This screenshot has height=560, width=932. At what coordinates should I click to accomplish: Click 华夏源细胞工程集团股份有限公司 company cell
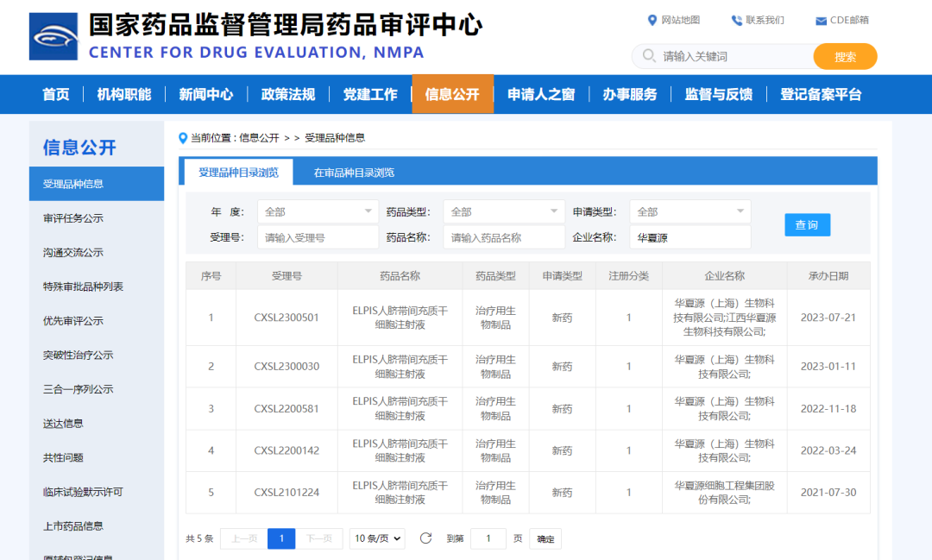point(724,492)
